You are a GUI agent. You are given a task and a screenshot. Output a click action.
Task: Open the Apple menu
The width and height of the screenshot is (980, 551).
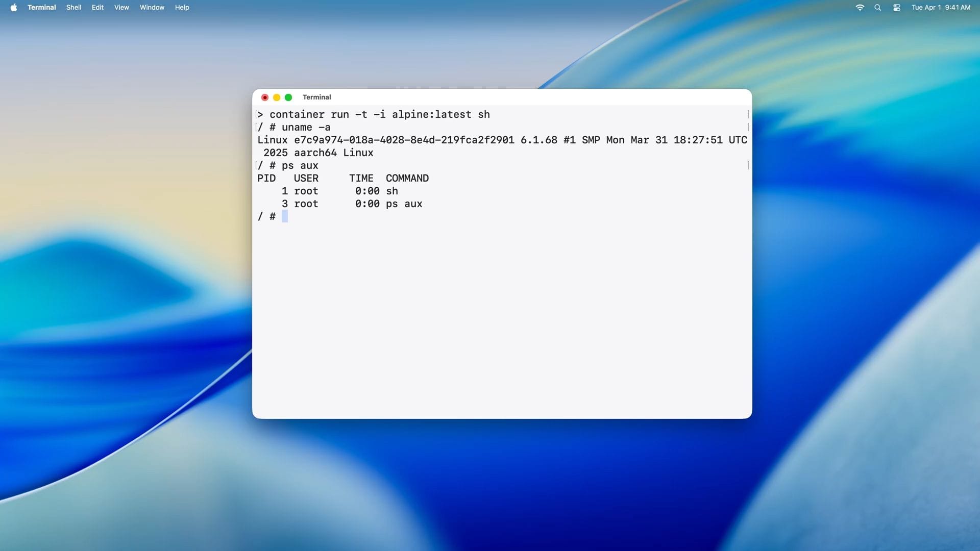pos(14,7)
